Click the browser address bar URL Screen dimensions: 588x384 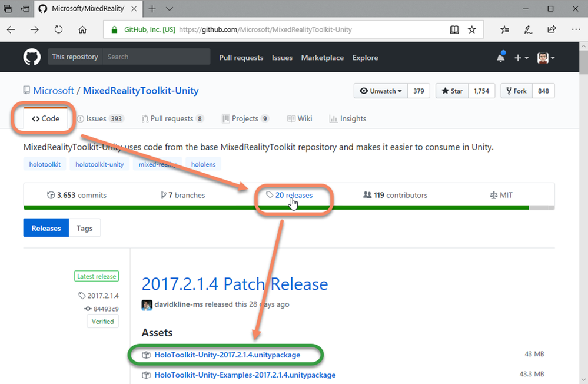click(265, 29)
